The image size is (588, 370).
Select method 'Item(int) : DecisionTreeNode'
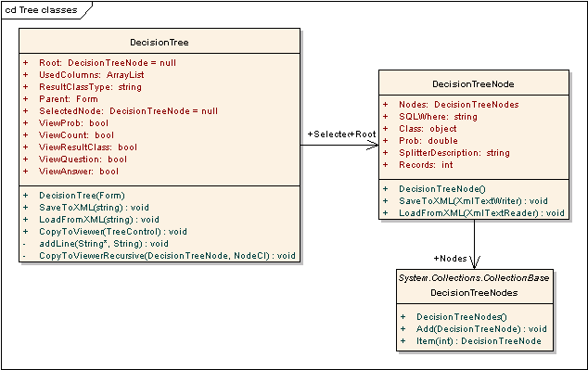coord(479,340)
